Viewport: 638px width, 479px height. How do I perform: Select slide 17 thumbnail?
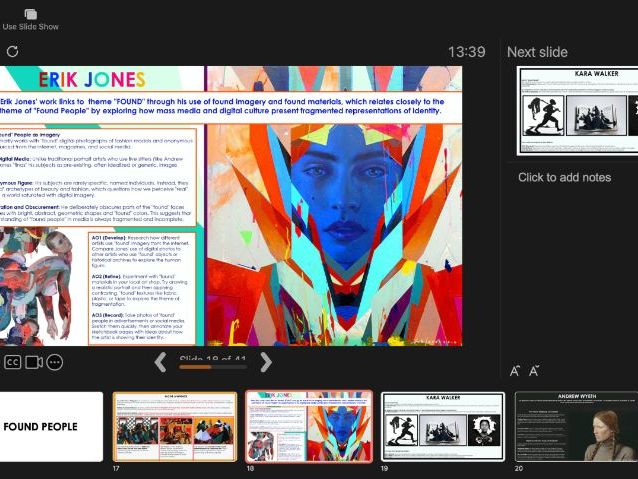tap(175, 427)
